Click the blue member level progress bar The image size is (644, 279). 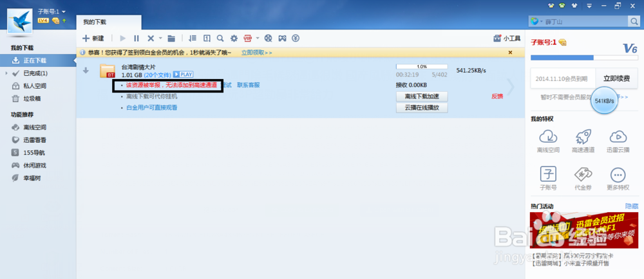click(585, 58)
